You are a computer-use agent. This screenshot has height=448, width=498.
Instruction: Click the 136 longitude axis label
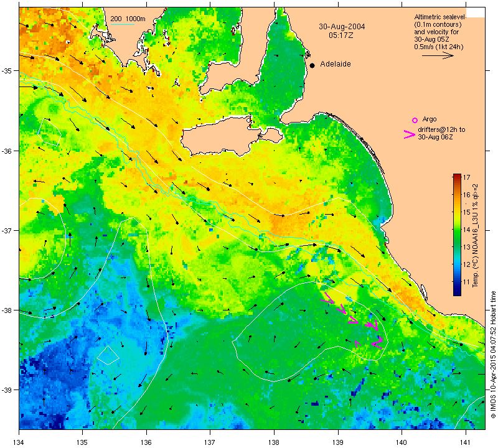tap(146, 442)
